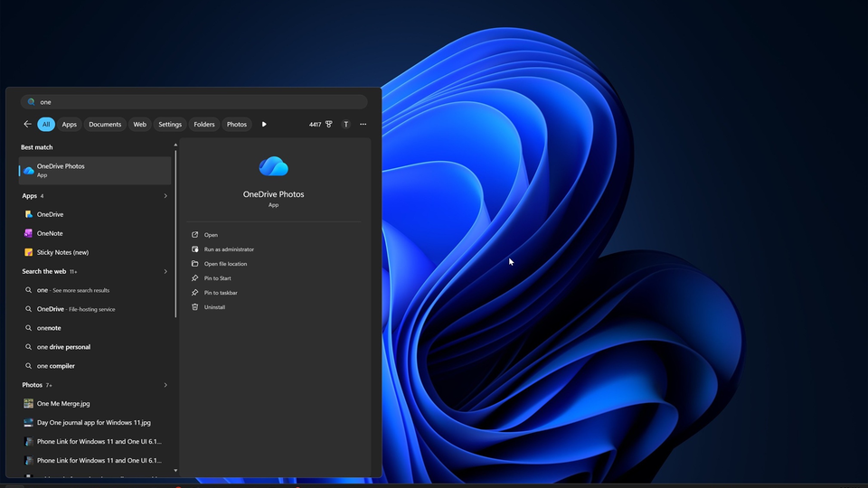Click the search magnifier icon
The image size is (868, 488).
tap(31, 102)
